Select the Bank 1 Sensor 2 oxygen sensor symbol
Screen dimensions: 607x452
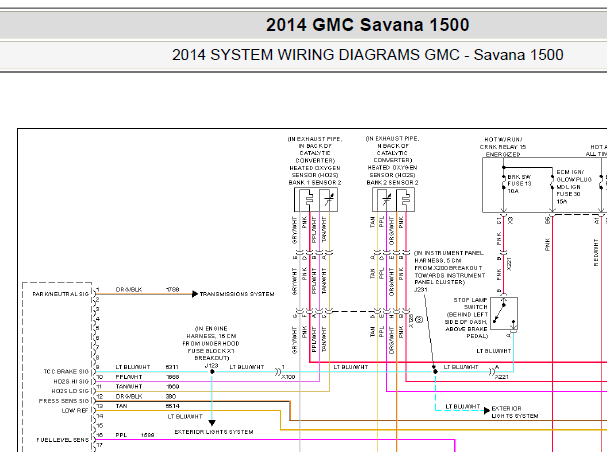point(316,200)
